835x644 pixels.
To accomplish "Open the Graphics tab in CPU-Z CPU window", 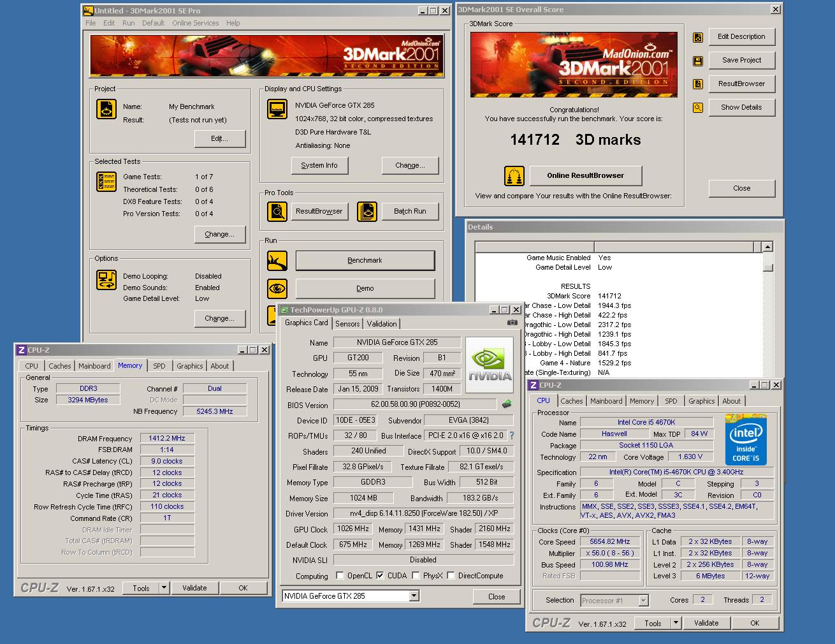I will tap(701, 401).
